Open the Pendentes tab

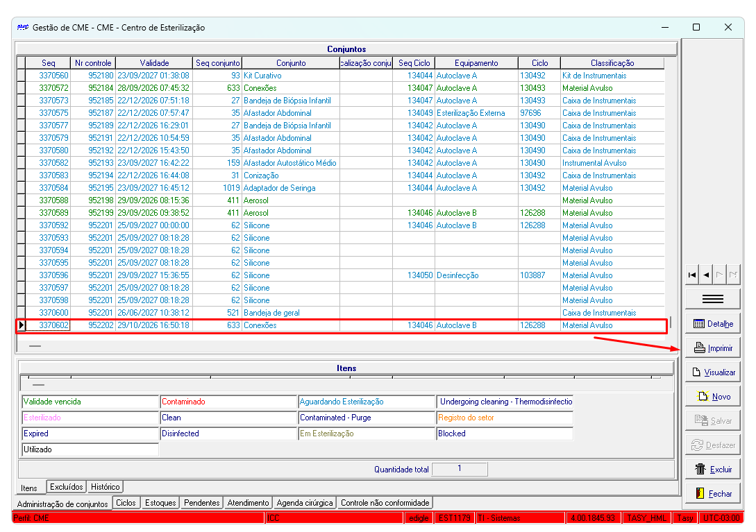coord(201,503)
